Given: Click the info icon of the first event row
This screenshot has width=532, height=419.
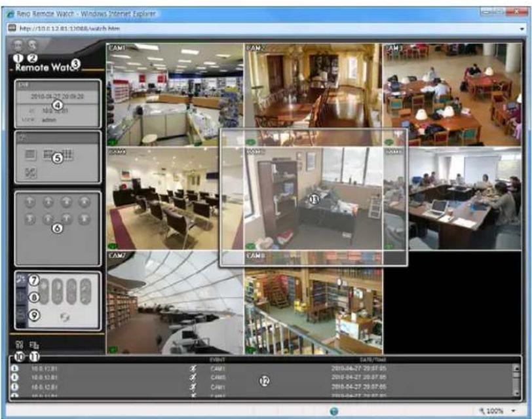Looking at the screenshot, I should pos(14,368).
